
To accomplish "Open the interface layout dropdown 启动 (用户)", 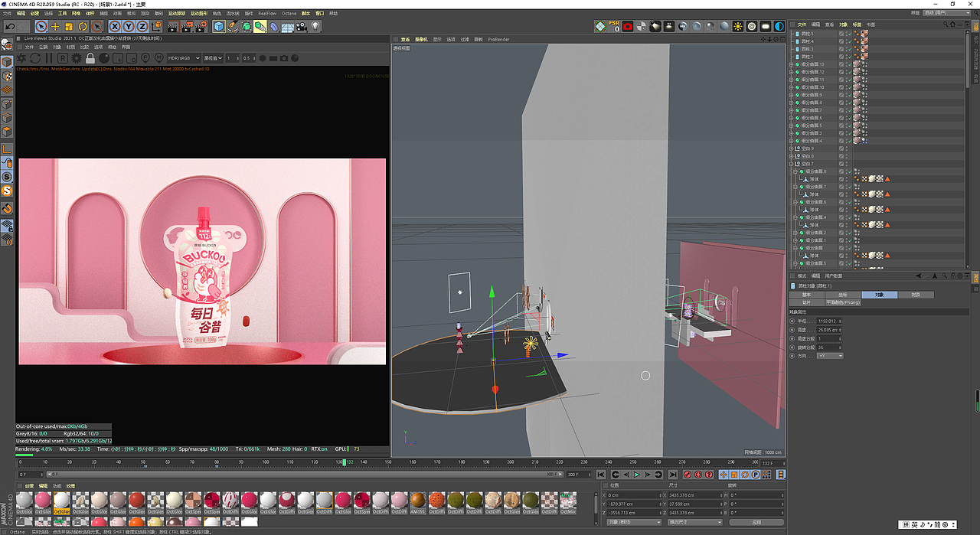I will coord(947,13).
